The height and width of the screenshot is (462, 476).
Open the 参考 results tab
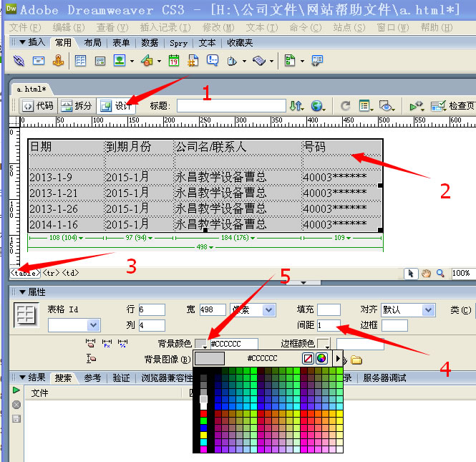[x=92, y=378]
